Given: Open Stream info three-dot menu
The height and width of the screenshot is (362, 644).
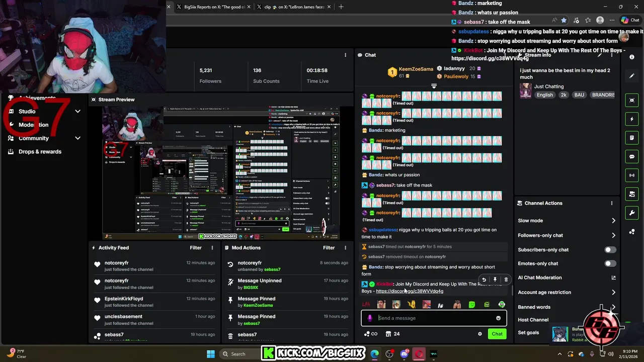Looking at the screenshot, I should point(612,55).
